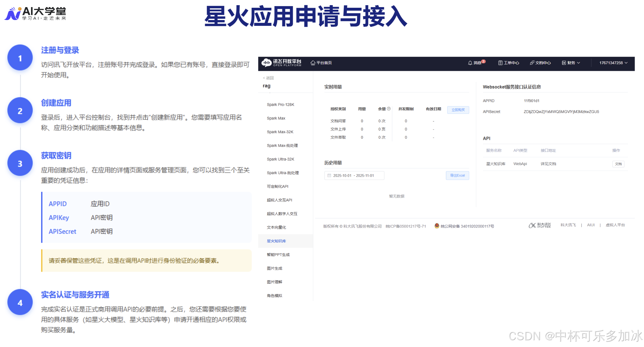This screenshot has height=347, width=644.
Task: Click the calendar icon in date range field
Action: click(x=329, y=175)
